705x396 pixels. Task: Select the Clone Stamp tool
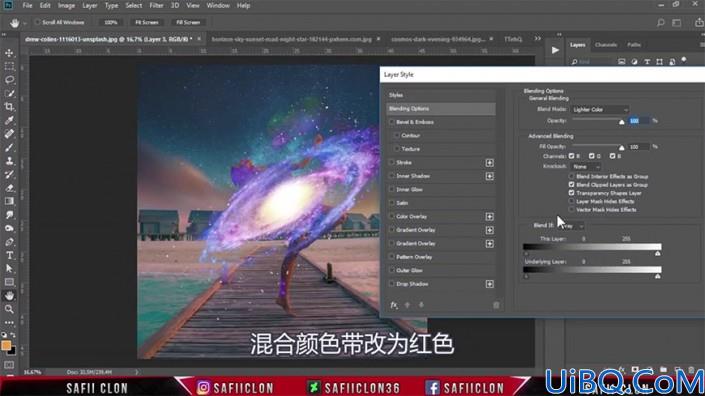pos(9,161)
